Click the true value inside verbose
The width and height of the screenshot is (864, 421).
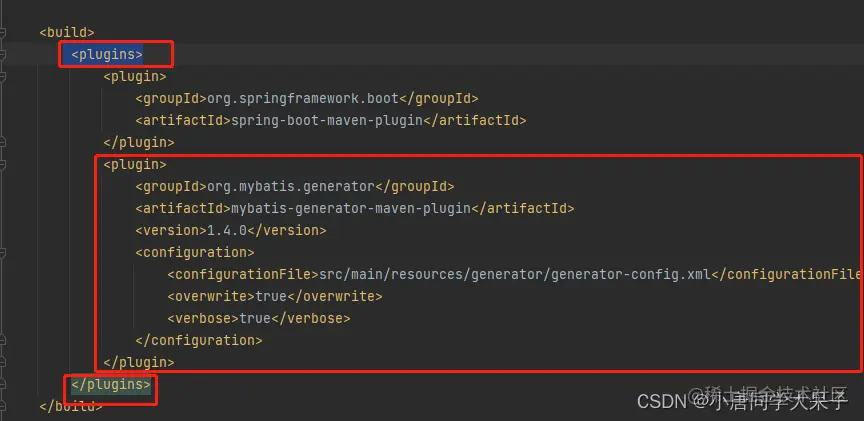tap(255, 319)
